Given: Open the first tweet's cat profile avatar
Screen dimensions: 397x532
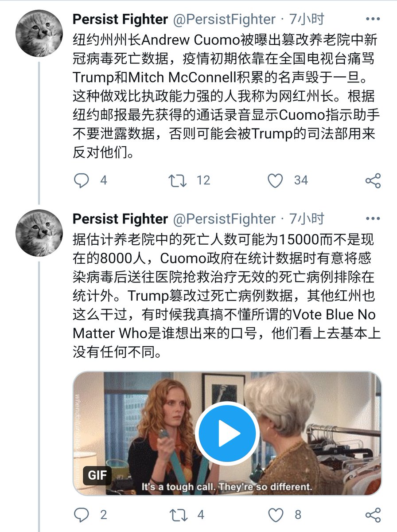Looking at the screenshot, I should tap(39, 33).
